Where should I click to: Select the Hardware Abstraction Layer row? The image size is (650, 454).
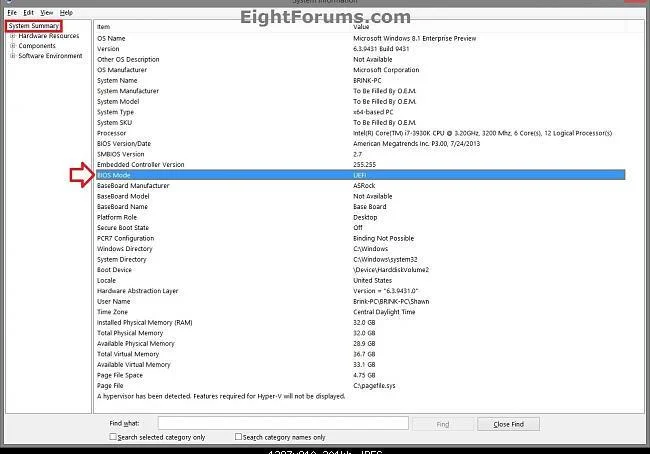click(x=360, y=291)
